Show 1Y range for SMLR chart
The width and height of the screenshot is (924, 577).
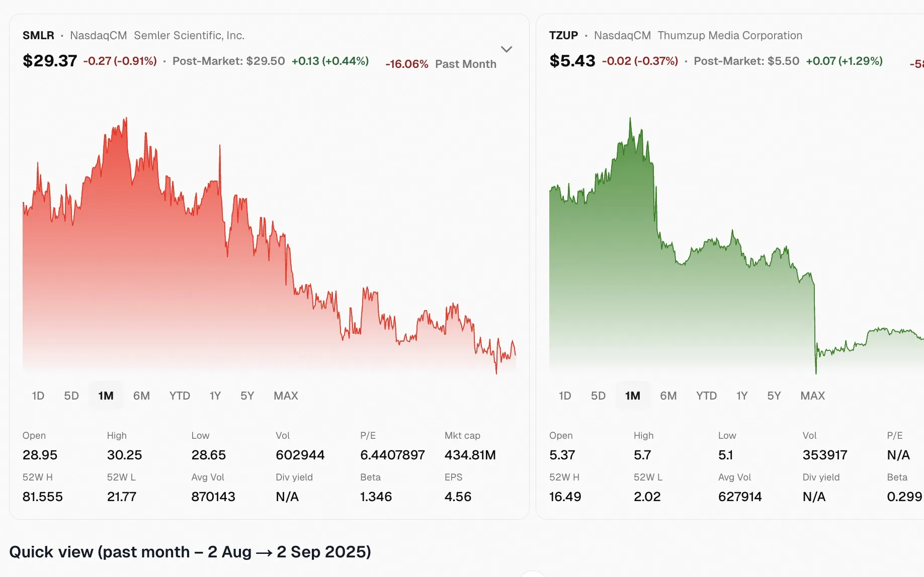(215, 396)
